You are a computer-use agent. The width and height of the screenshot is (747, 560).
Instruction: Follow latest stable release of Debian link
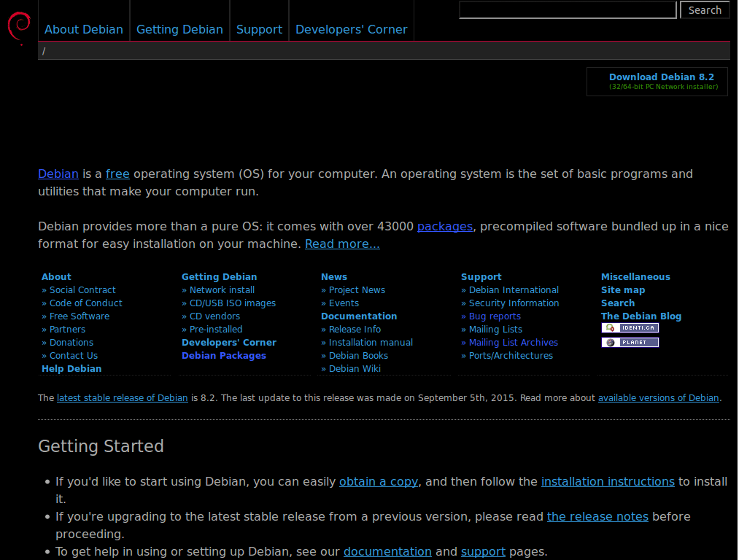click(122, 397)
